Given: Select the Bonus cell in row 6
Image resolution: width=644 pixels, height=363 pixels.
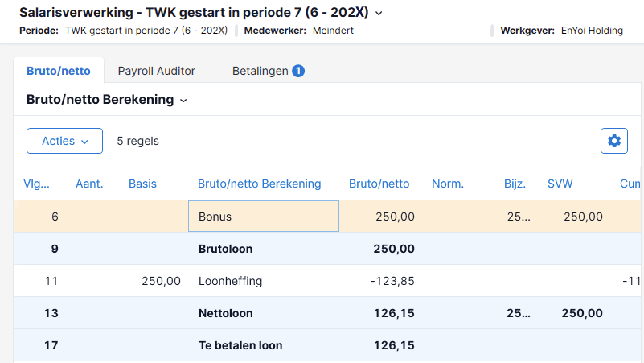Looking at the screenshot, I should point(264,217).
